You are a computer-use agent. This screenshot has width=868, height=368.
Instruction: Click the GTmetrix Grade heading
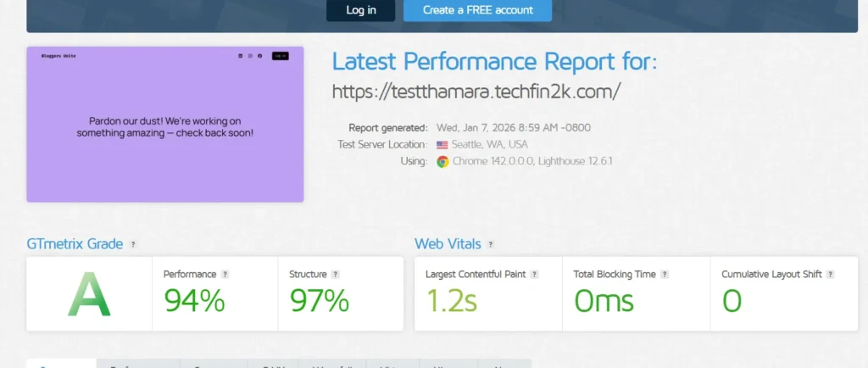pos(75,243)
